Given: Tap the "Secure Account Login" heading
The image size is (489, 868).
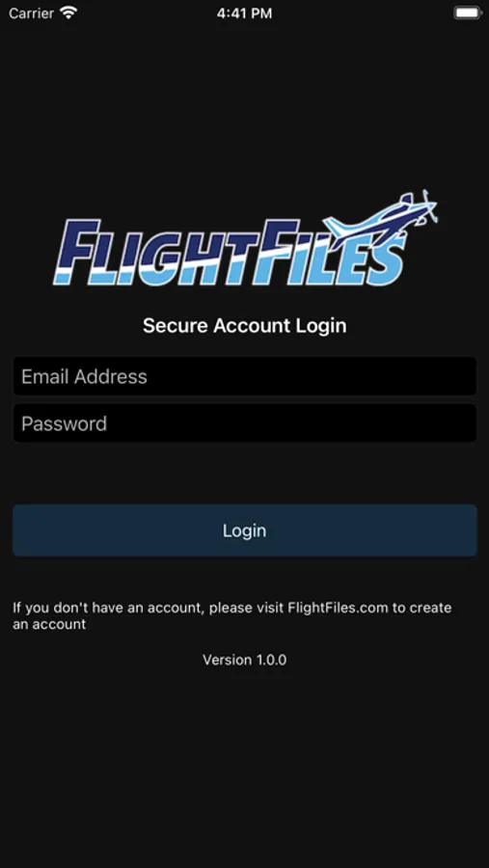Looking at the screenshot, I should pos(244,326).
